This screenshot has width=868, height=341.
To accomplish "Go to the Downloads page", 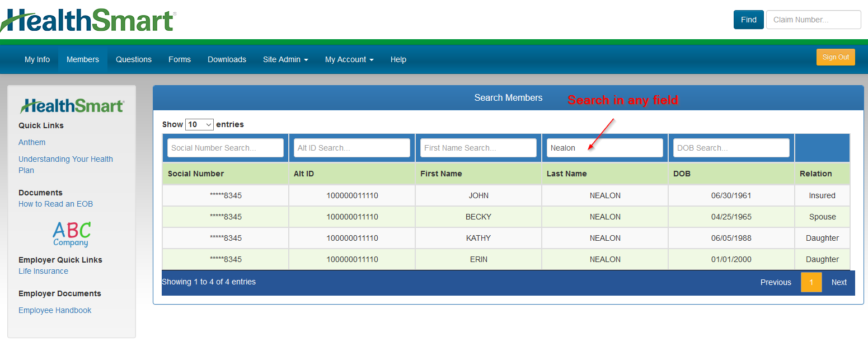I will point(227,59).
